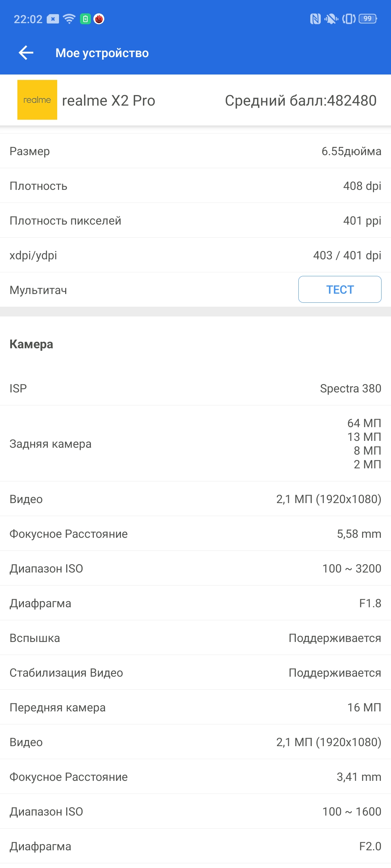This screenshot has height=868, width=391.
Task: Tap the blue notification icon beside the clock
Action: [53, 19]
